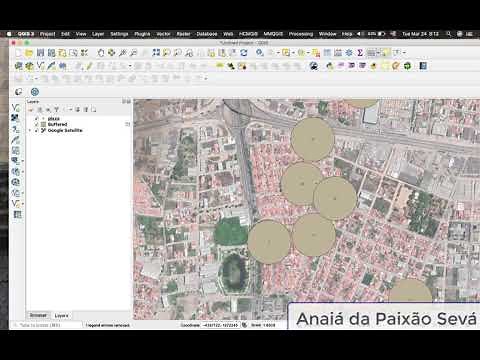Image resolution: width=480 pixels, height=360 pixels.
Task: Open the Apple menu
Action: [x=9, y=34]
